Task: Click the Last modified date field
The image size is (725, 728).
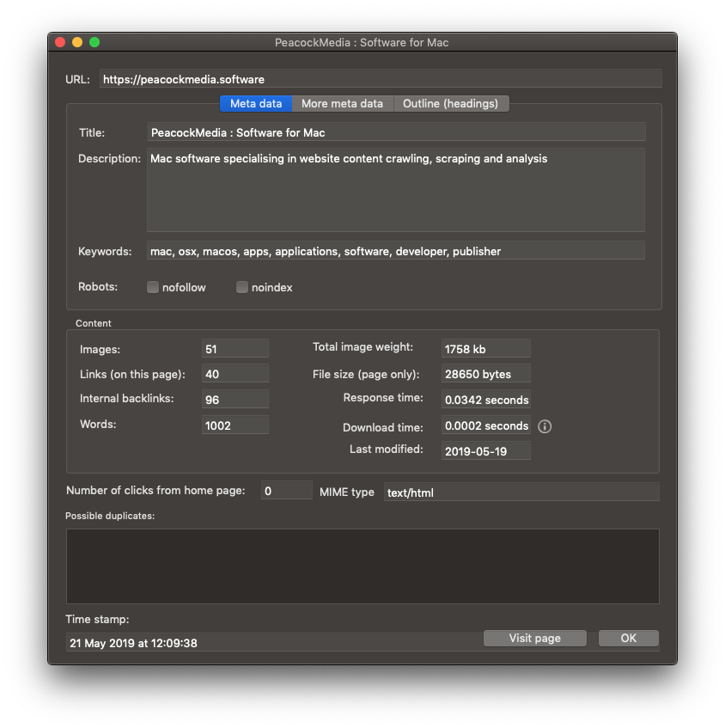Action: point(485,450)
